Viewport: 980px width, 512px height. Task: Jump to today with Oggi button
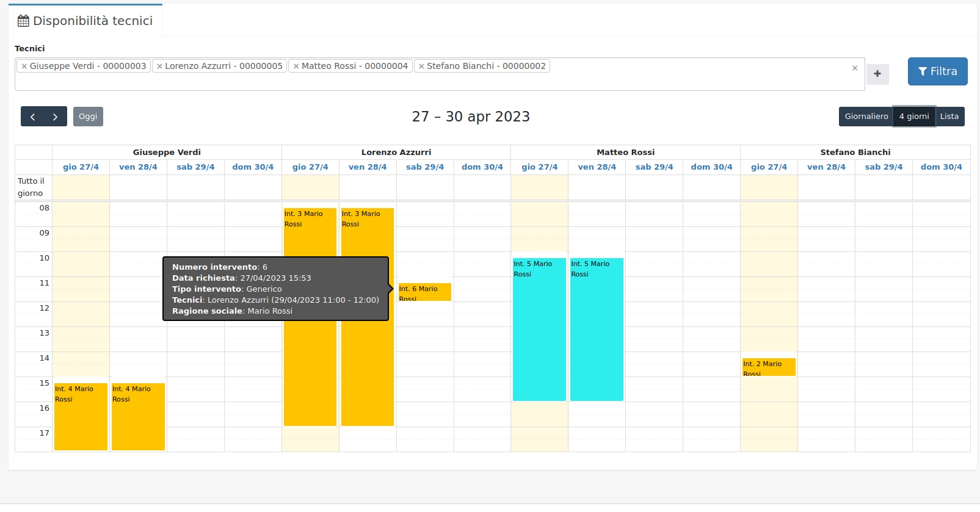(88, 117)
